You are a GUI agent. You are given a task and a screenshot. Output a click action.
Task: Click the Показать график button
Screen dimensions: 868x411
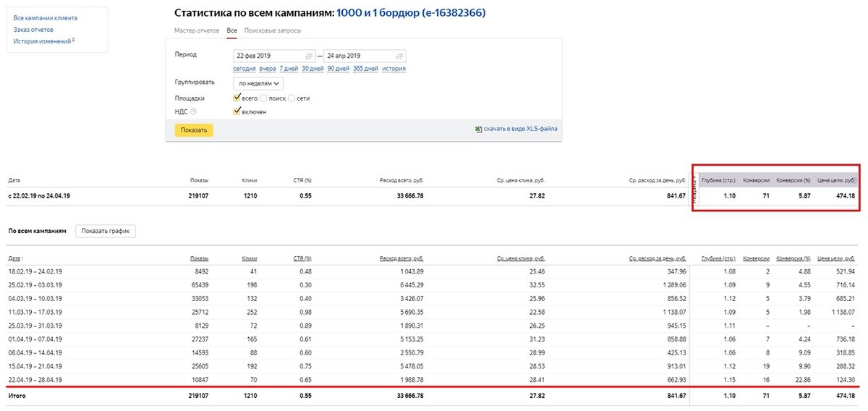pos(106,231)
